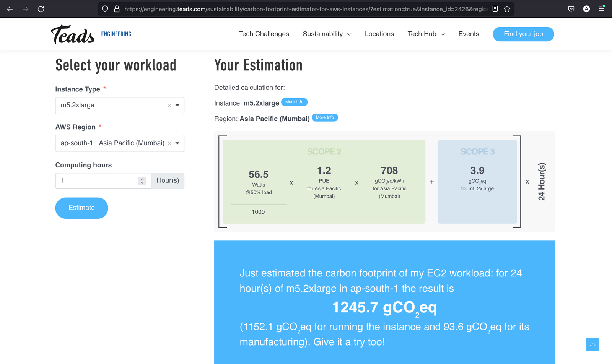612x364 pixels.
Task: Go to the Locations page
Action: pos(379,34)
